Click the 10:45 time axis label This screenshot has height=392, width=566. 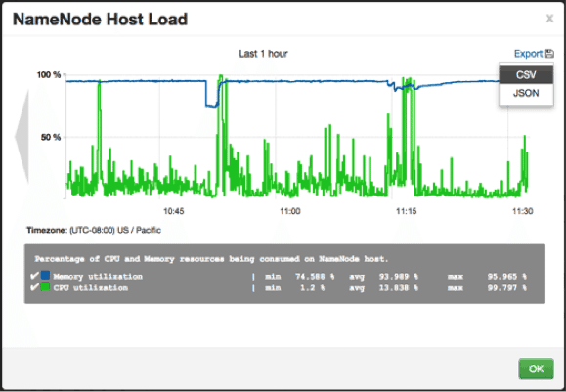(174, 211)
